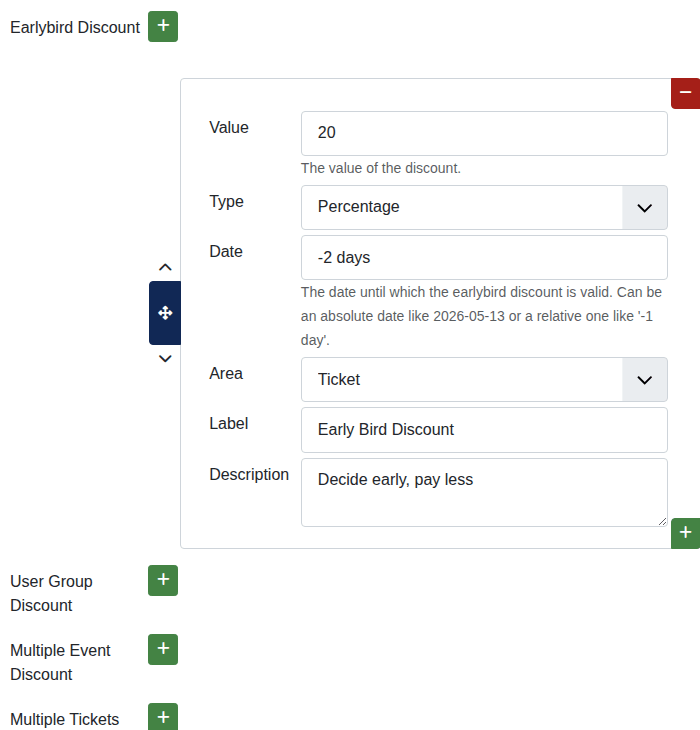Viewport: 700px width, 730px height.
Task: Click the Description field label
Action: (249, 474)
